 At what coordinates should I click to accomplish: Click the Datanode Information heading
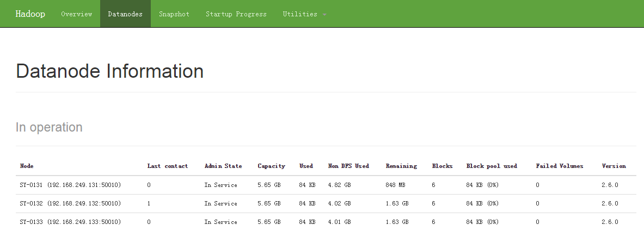click(109, 71)
